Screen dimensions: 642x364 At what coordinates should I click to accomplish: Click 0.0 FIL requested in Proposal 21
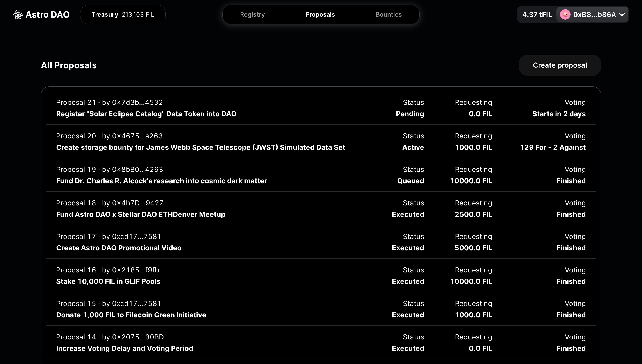(x=480, y=114)
